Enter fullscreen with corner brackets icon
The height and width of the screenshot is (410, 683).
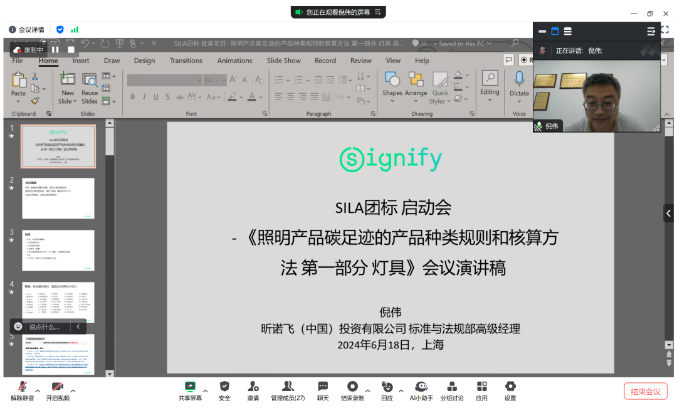click(665, 30)
